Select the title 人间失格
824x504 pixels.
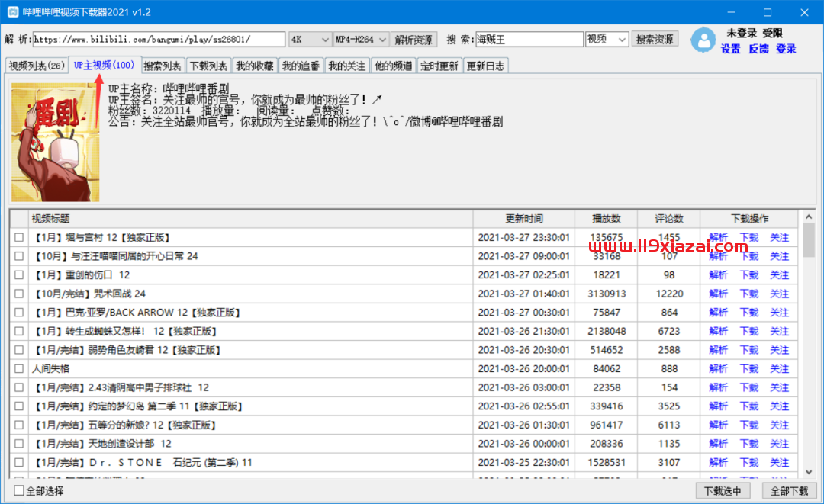[50, 368]
